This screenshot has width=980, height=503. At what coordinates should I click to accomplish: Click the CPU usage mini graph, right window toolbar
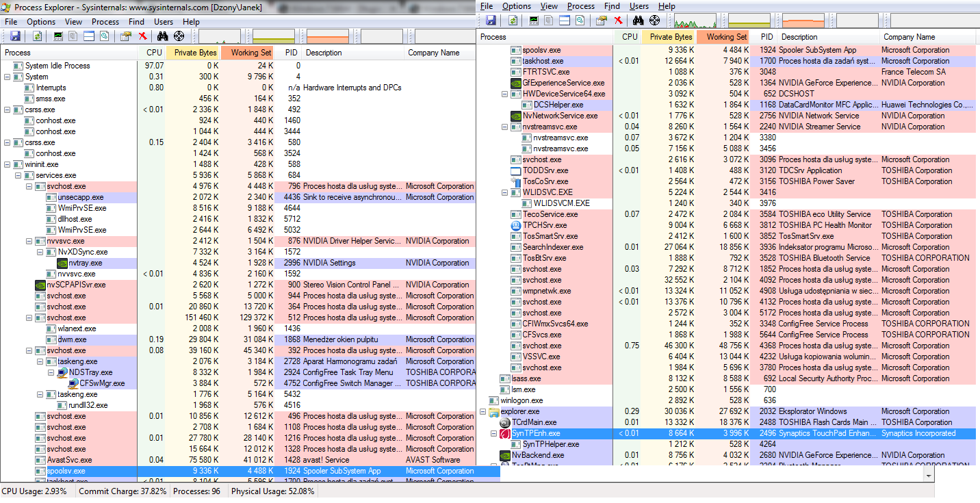(695, 21)
